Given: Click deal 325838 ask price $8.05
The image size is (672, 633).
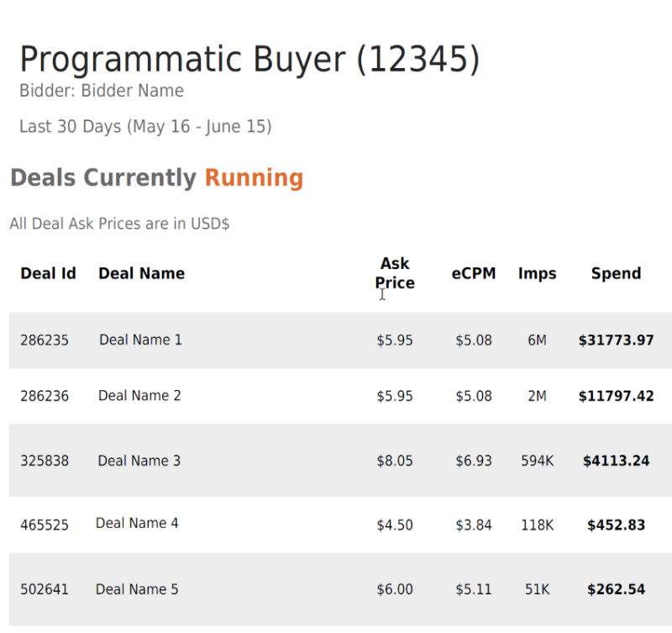Looking at the screenshot, I should click(395, 461).
